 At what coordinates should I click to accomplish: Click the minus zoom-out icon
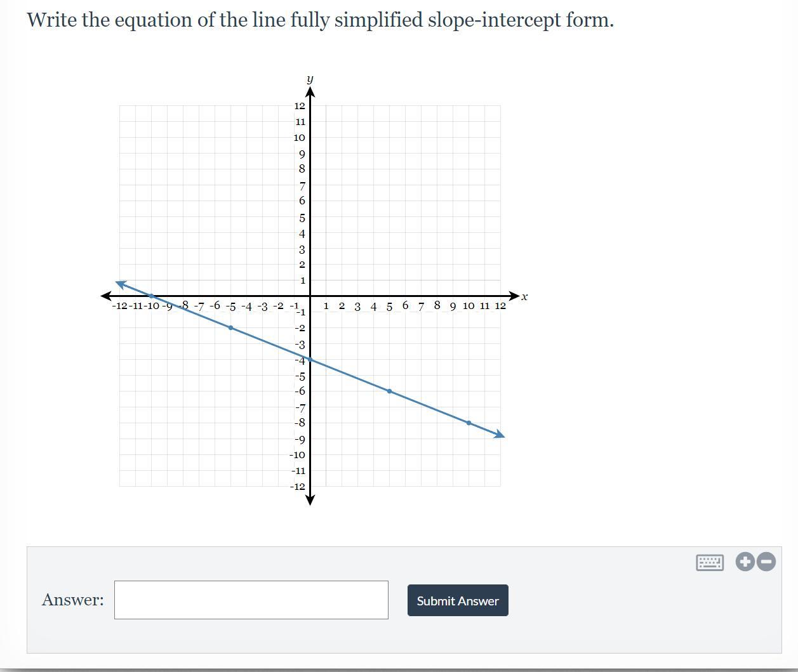pos(766,562)
